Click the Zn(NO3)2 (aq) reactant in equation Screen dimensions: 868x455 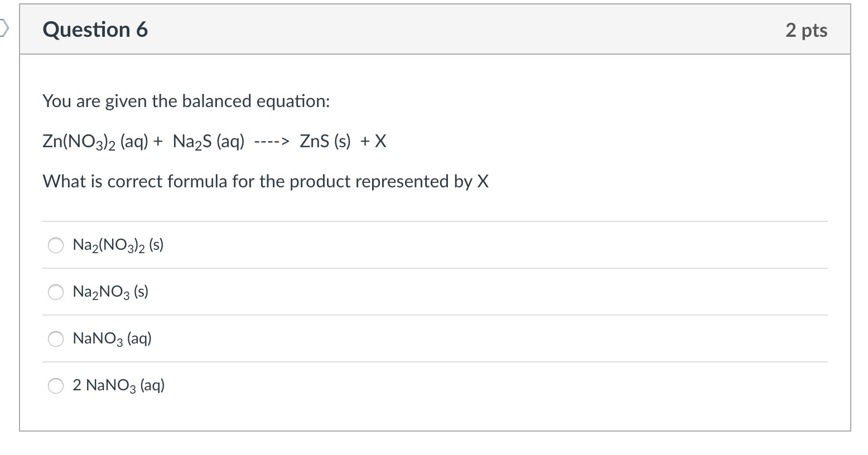click(x=95, y=142)
